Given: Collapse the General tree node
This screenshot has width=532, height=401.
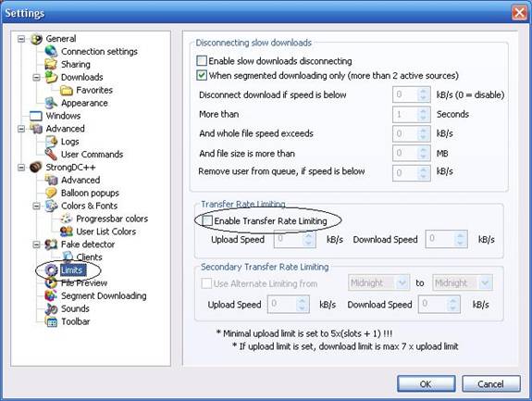Looking at the screenshot, I should pyautogui.click(x=21, y=39).
